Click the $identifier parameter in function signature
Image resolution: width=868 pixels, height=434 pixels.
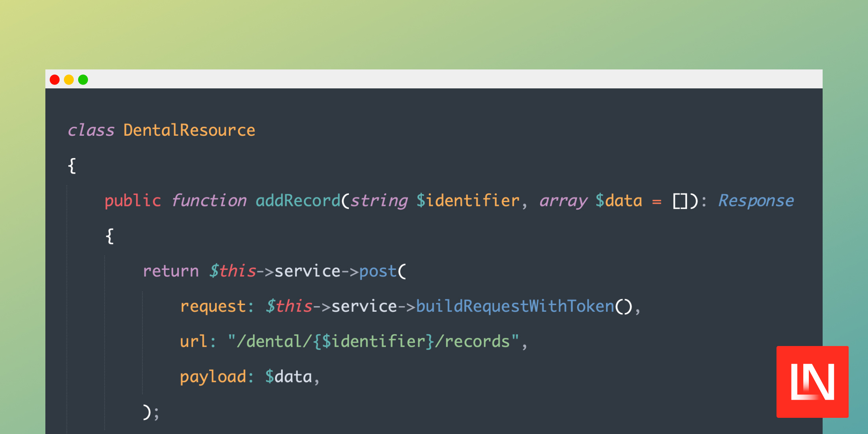[x=468, y=200]
